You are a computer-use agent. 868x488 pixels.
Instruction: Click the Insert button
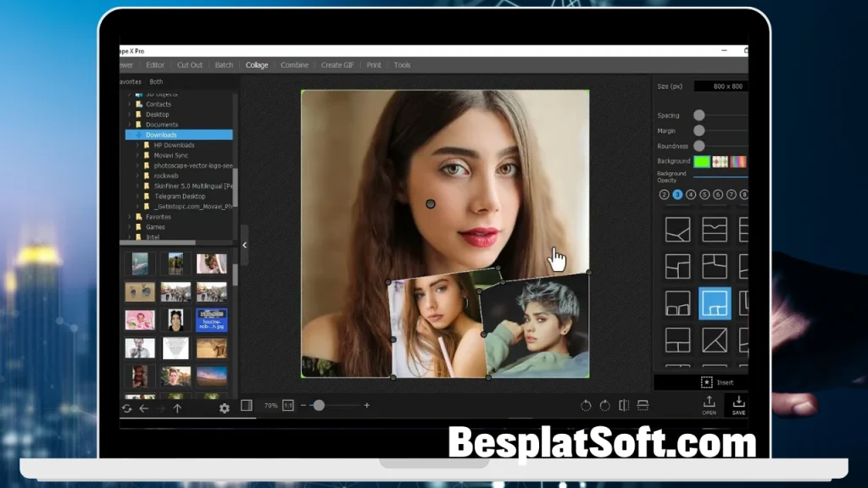pos(717,382)
